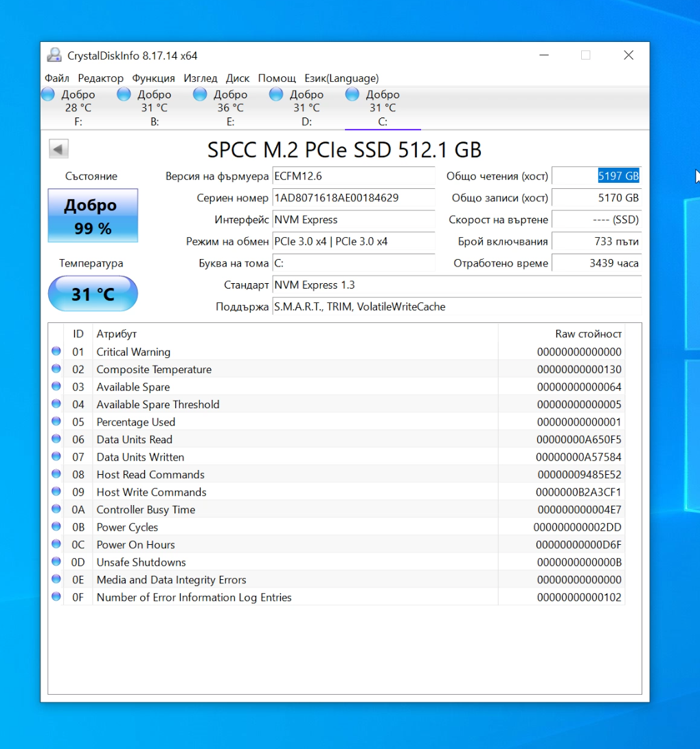Click raw value 00000000A650F5
The width and height of the screenshot is (700, 749).
click(x=578, y=440)
